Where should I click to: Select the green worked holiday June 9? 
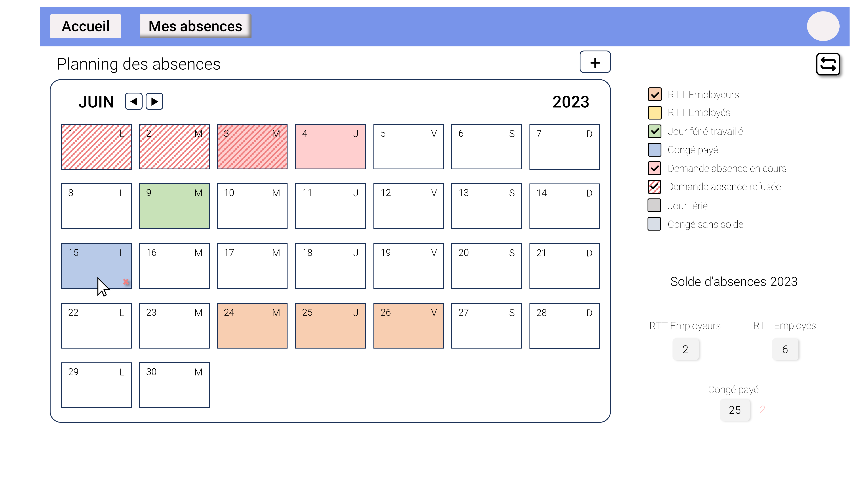[x=174, y=205]
